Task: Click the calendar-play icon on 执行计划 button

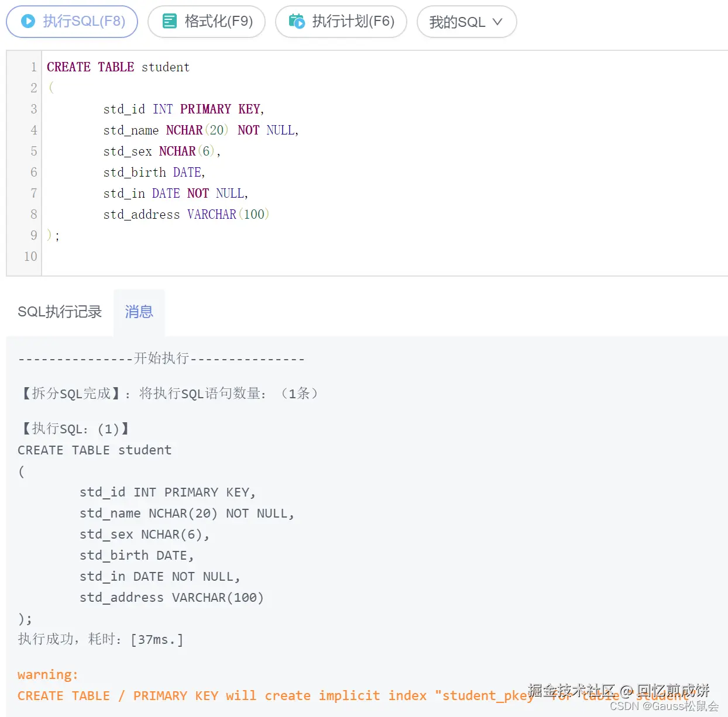Action: [297, 20]
